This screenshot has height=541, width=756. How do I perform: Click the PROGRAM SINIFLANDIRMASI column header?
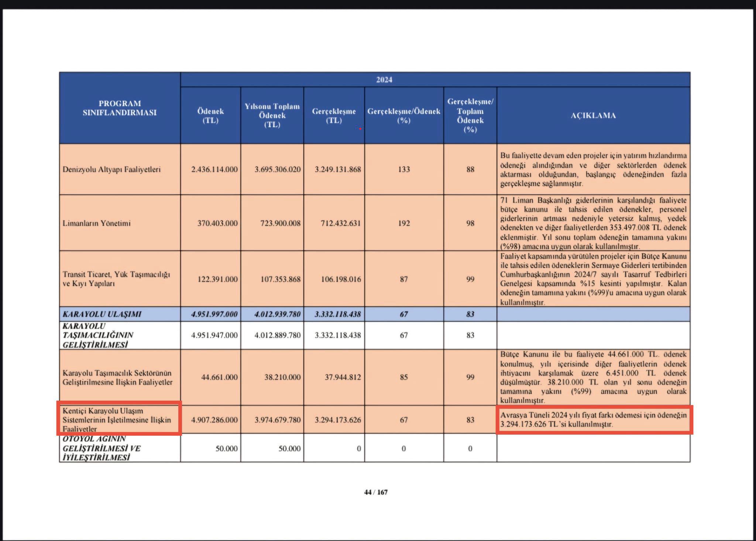coord(120,108)
